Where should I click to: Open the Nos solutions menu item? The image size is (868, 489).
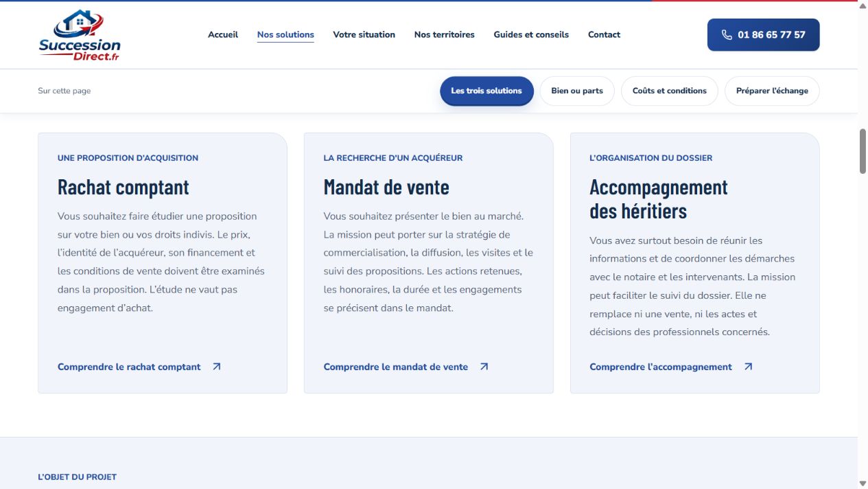coord(285,34)
